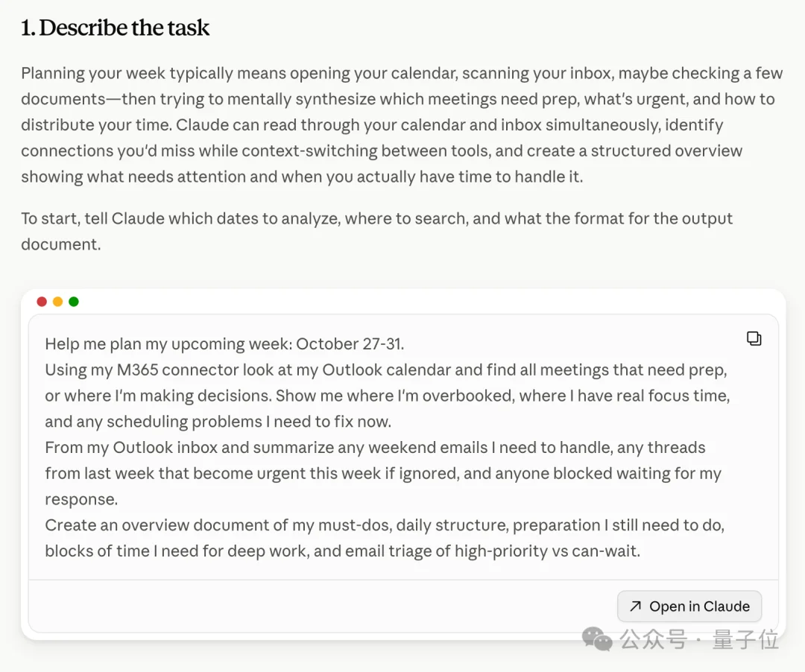The image size is (805, 672).
Task: Click the yellow window dot
Action: coord(58,302)
